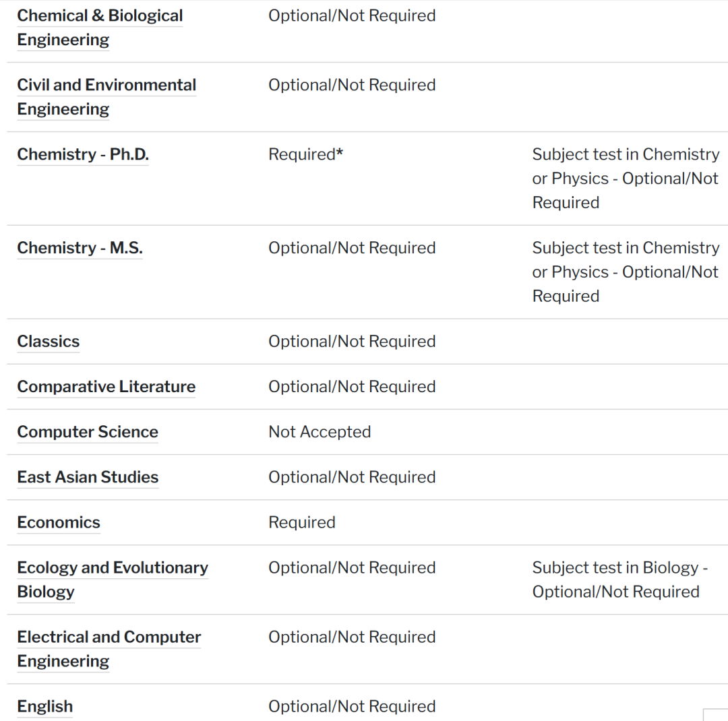This screenshot has width=728, height=721.
Task: Select the Economics department link
Action: (59, 523)
